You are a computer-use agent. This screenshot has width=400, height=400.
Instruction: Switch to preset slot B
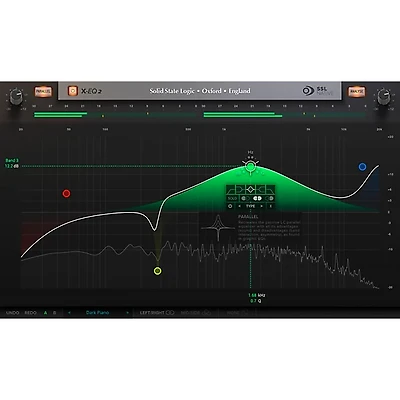55,313
